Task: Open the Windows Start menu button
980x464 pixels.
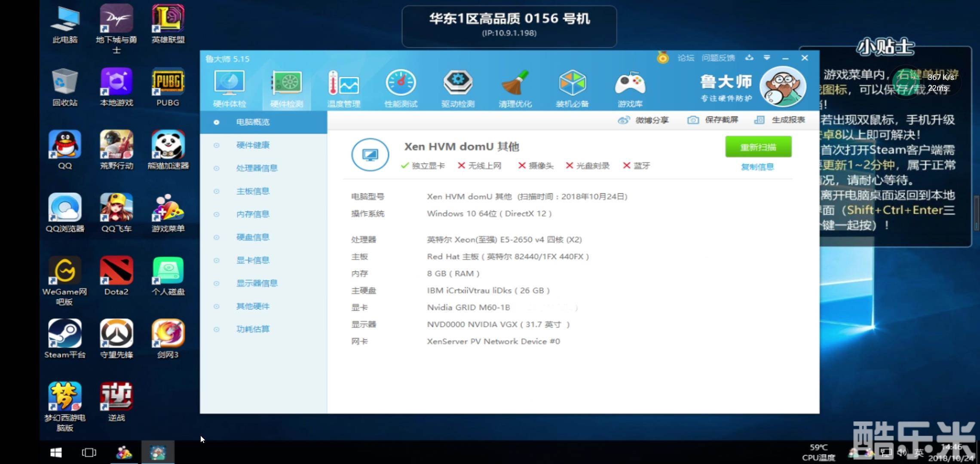Action: point(56,452)
